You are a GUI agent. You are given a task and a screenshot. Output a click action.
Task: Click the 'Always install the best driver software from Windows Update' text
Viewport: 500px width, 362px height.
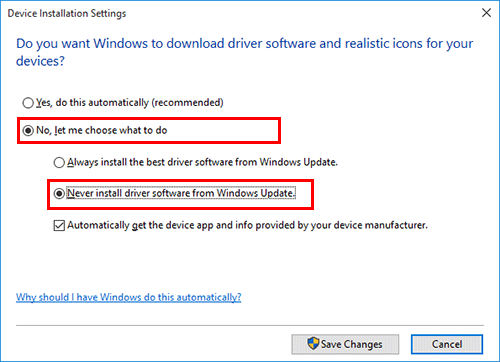[202, 162]
